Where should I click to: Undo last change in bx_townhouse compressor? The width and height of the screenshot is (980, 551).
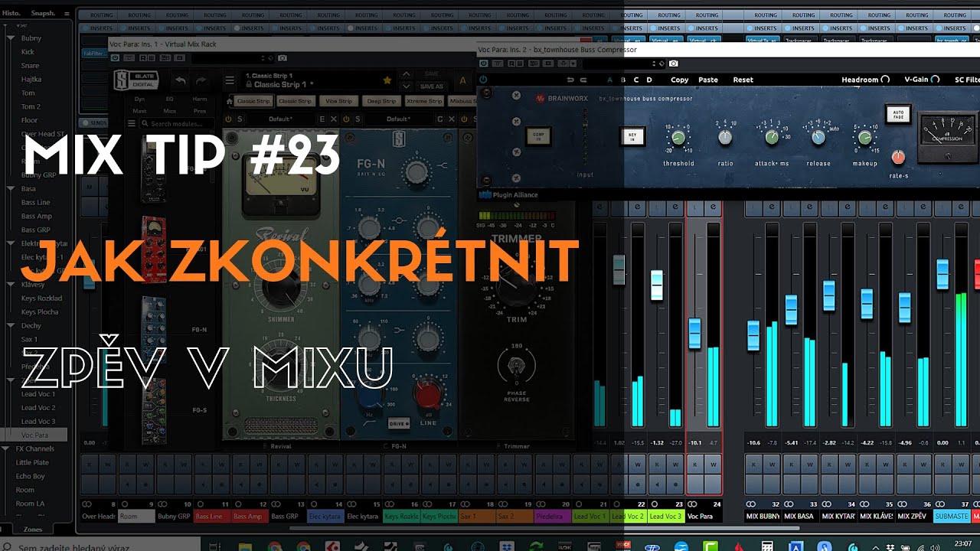click(x=570, y=80)
